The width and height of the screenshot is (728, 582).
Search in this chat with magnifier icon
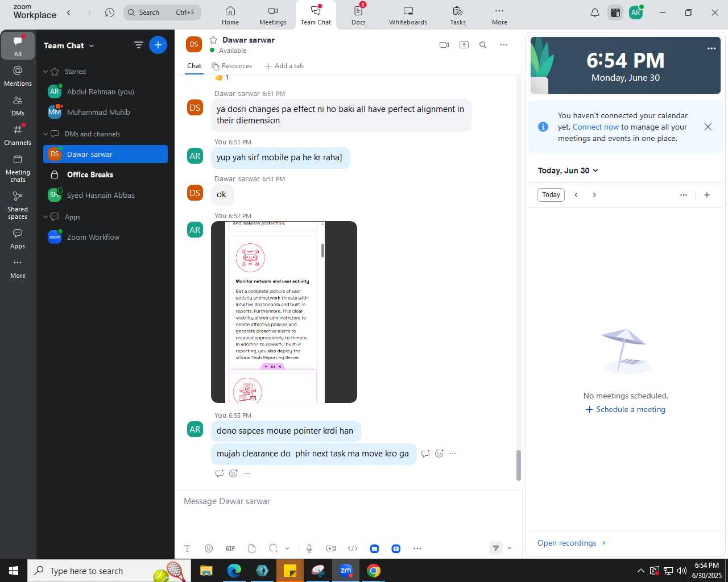[483, 45]
